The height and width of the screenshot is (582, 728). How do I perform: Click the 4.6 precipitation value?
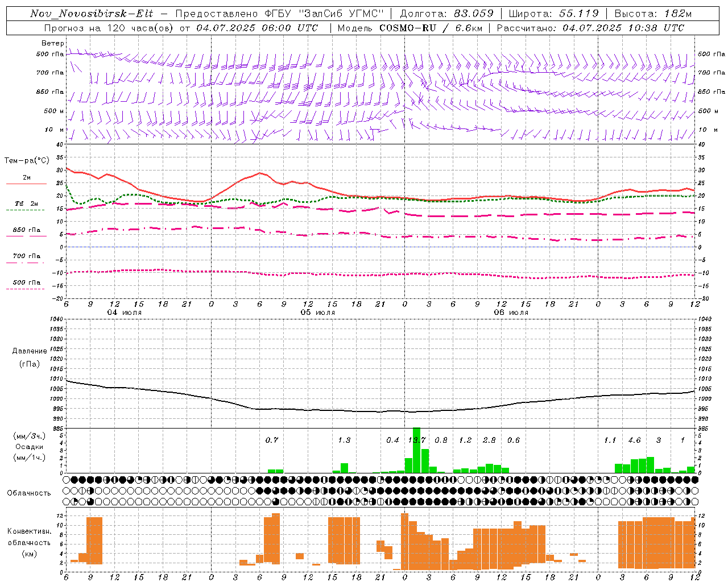[x=634, y=440]
